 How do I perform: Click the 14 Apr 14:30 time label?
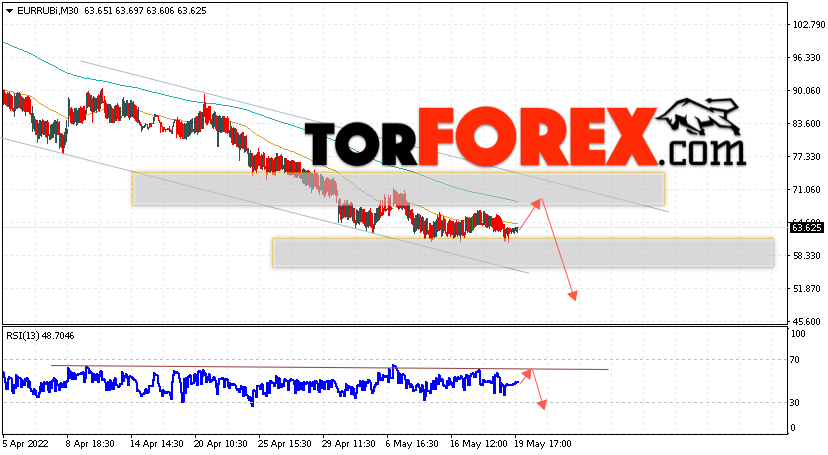pos(156,444)
